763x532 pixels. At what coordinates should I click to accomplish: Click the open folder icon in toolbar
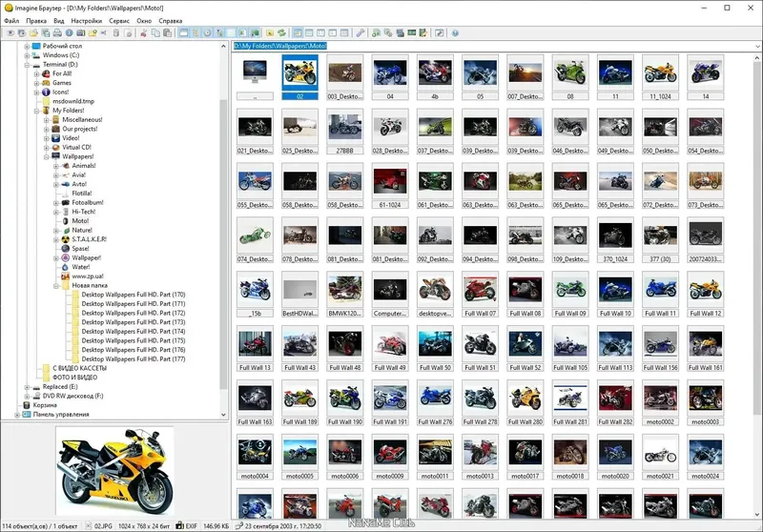33,33
